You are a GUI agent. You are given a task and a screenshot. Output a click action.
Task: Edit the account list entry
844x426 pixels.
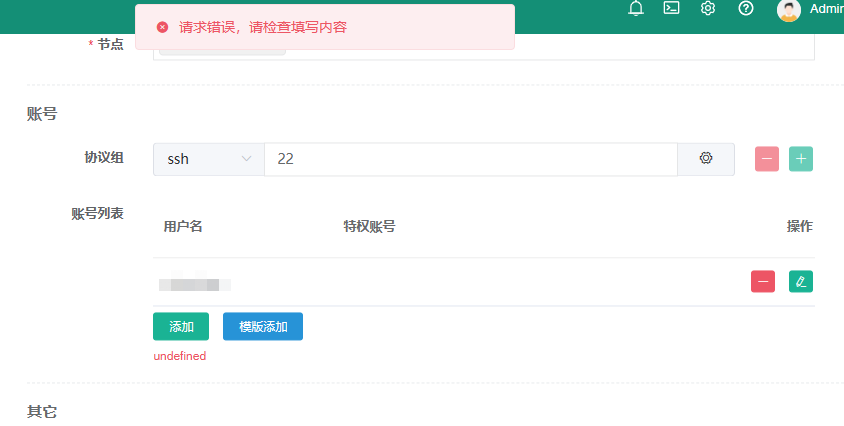(801, 281)
